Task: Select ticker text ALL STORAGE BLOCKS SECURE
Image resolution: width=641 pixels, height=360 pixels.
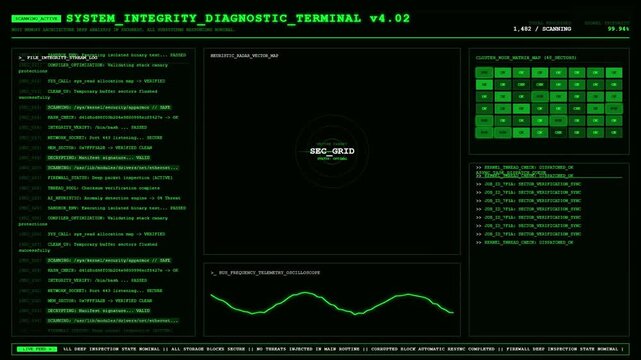Action: click(x=208, y=349)
